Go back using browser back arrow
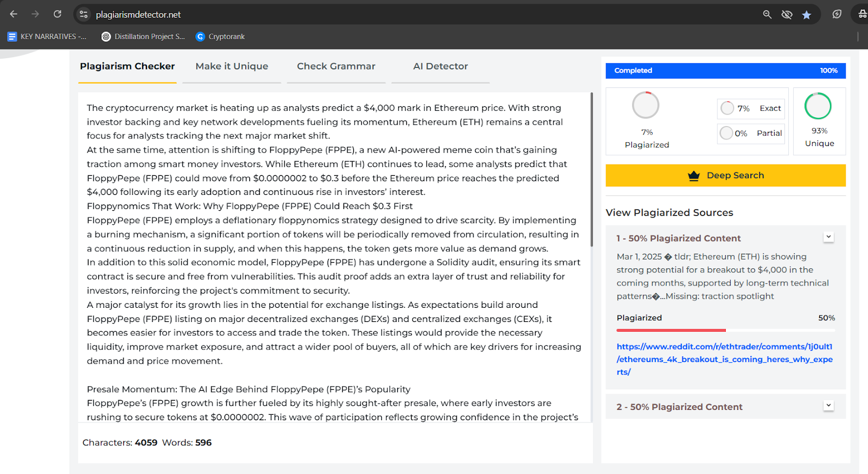This screenshot has height=474, width=868. click(14, 14)
